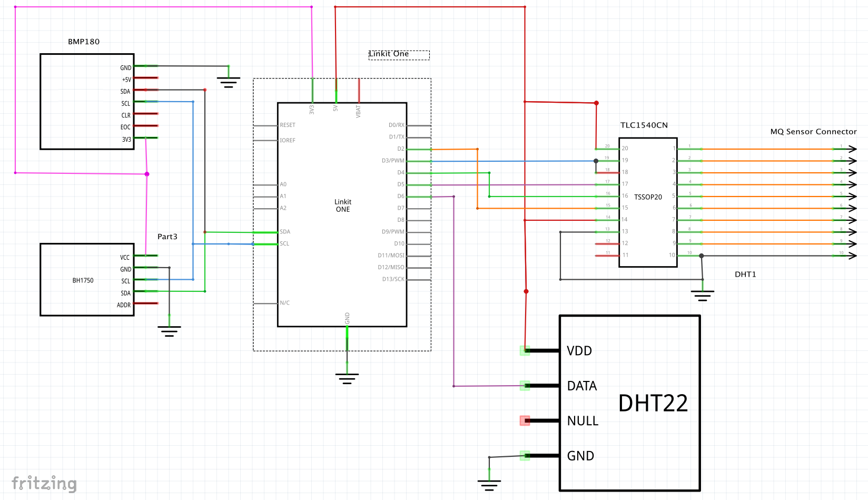Viewport: 868px width, 500px height.
Task: Click MQ Sensor Connector arrow pin 1
Action: (845, 149)
